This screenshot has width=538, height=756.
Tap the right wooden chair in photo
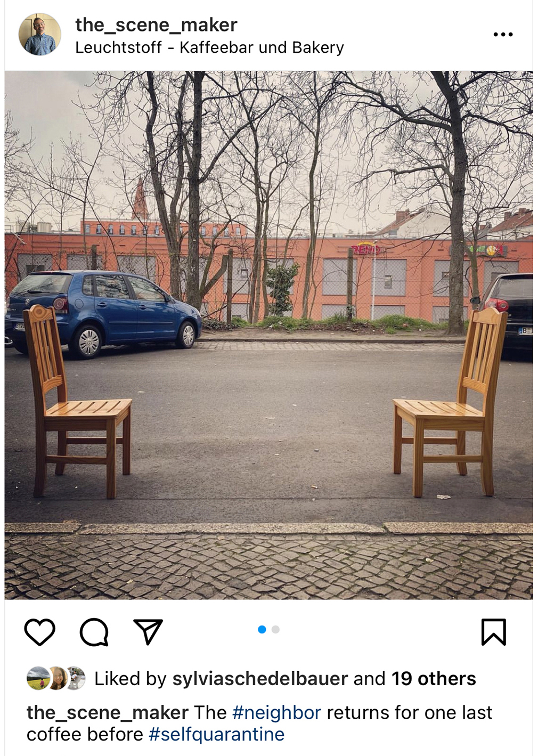(x=451, y=402)
